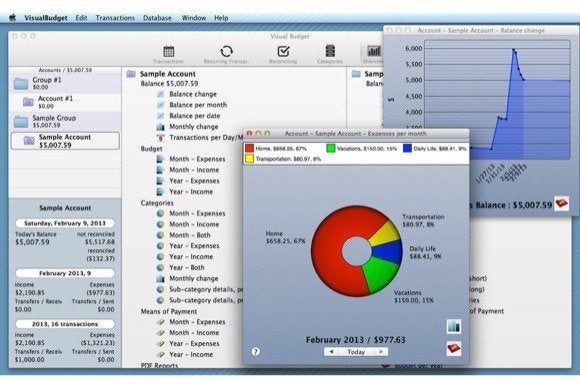This screenshot has width=580, height=388.
Task: Click the yellow Transportation legend swatch
Action: click(x=250, y=159)
